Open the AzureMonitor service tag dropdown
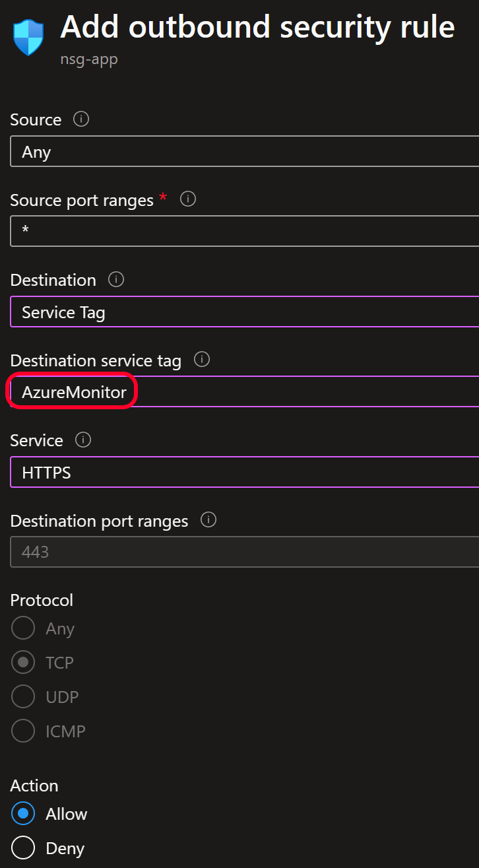The height and width of the screenshot is (868, 479). tap(245, 392)
